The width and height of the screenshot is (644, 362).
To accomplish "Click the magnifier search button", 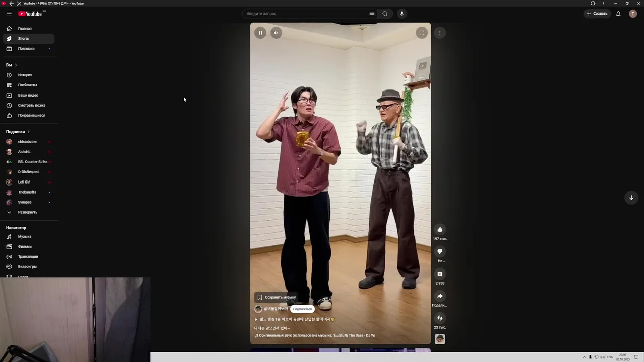I will coord(385,14).
